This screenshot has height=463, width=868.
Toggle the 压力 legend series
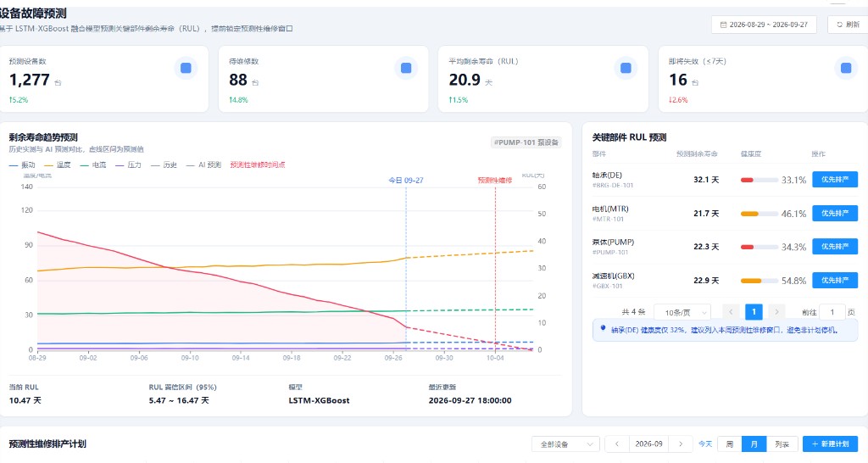pyautogui.click(x=129, y=165)
